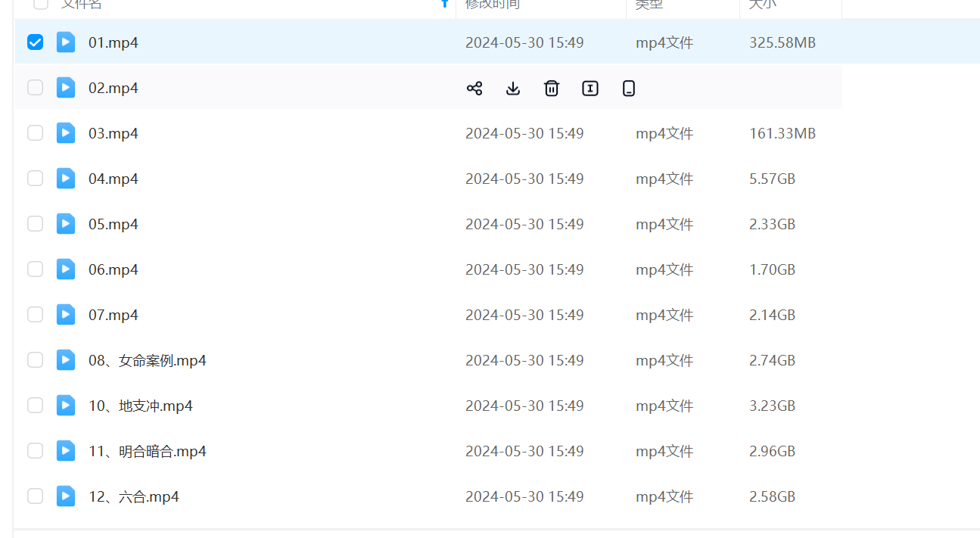This screenshot has width=980, height=538.
Task: Uncheck the 01.mp4 checkbox
Action: coord(35,42)
